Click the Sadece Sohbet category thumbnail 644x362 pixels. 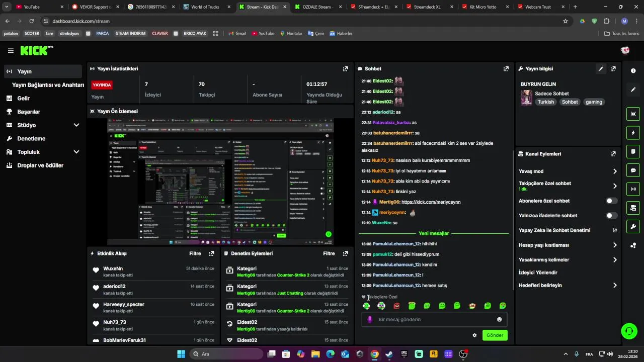click(526, 98)
